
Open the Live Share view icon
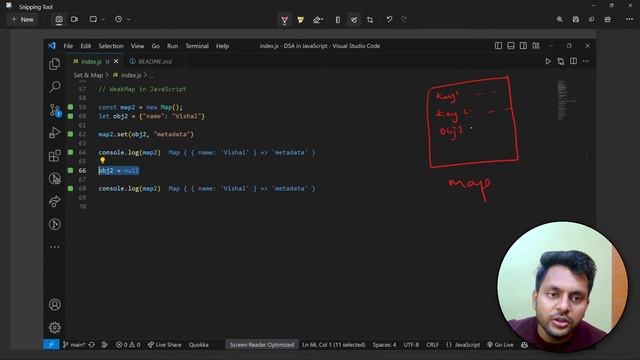pyautogui.click(x=55, y=201)
